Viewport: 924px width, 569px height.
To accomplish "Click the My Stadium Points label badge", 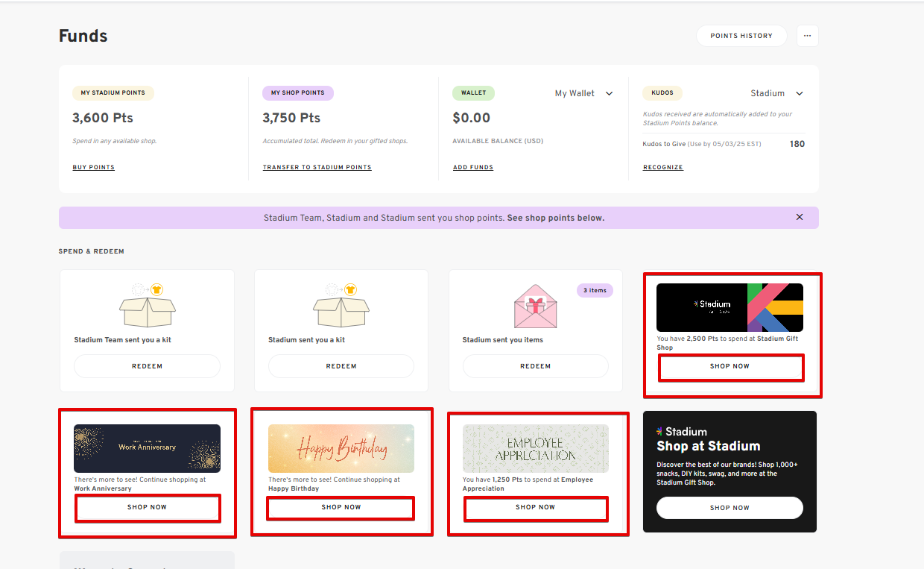I will [113, 93].
